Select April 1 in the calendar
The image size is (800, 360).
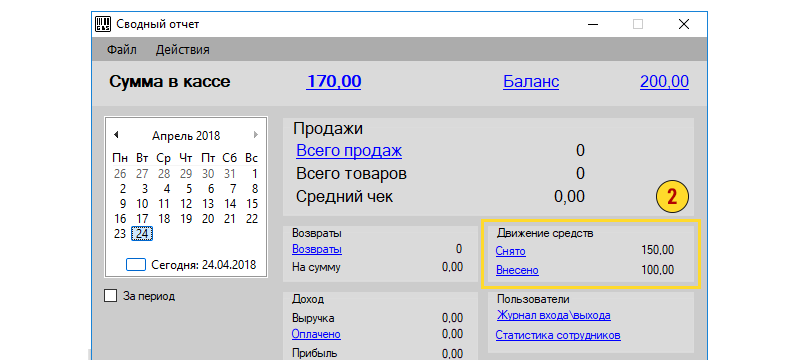pyautogui.click(x=255, y=174)
